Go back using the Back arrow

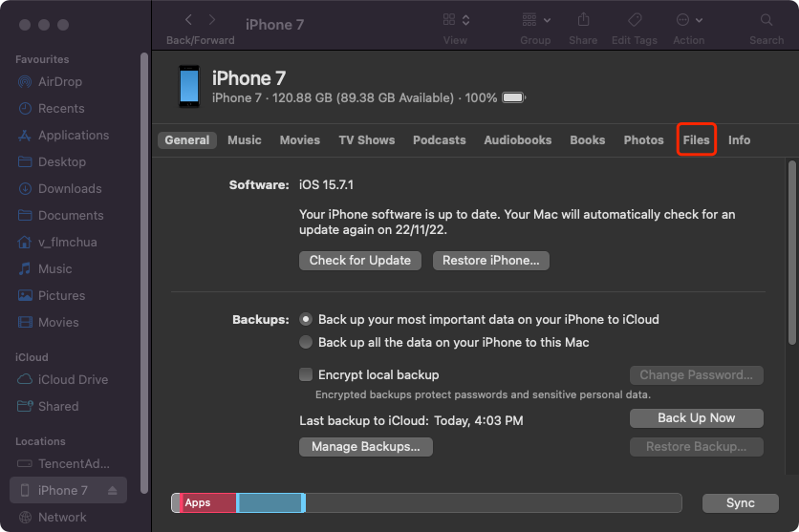coord(187,20)
